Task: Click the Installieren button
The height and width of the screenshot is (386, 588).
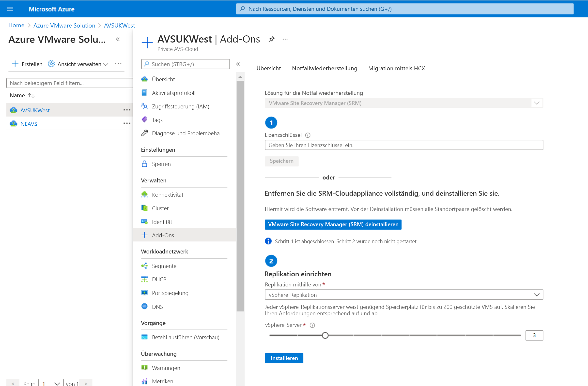Action: pyautogui.click(x=284, y=358)
